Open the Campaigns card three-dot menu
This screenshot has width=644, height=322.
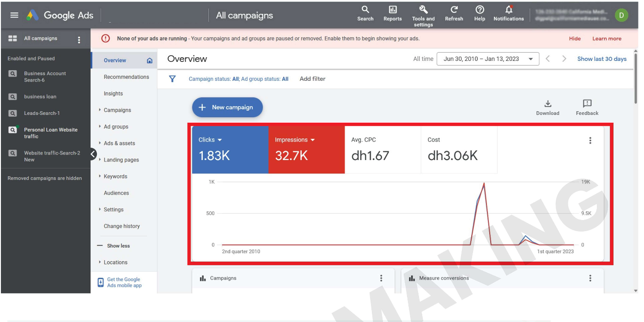(x=381, y=278)
